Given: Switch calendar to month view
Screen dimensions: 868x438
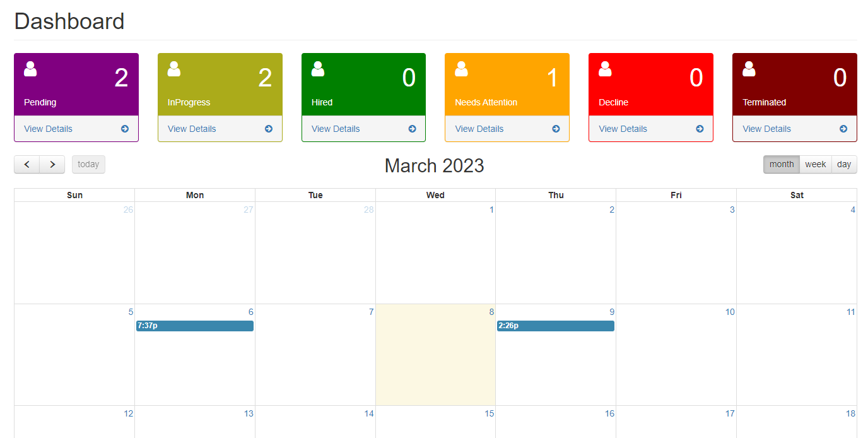Looking at the screenshot, I should (782, 164).
